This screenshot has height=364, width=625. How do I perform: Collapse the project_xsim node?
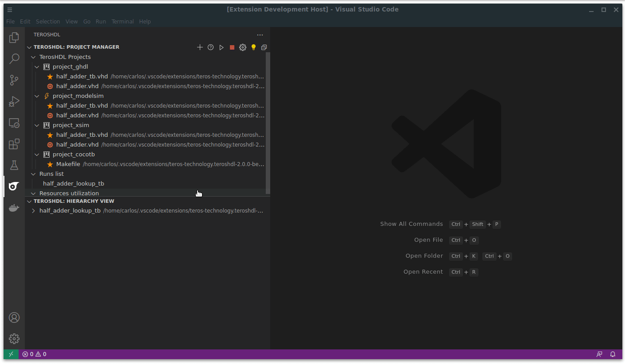click(x=37, y=125)
